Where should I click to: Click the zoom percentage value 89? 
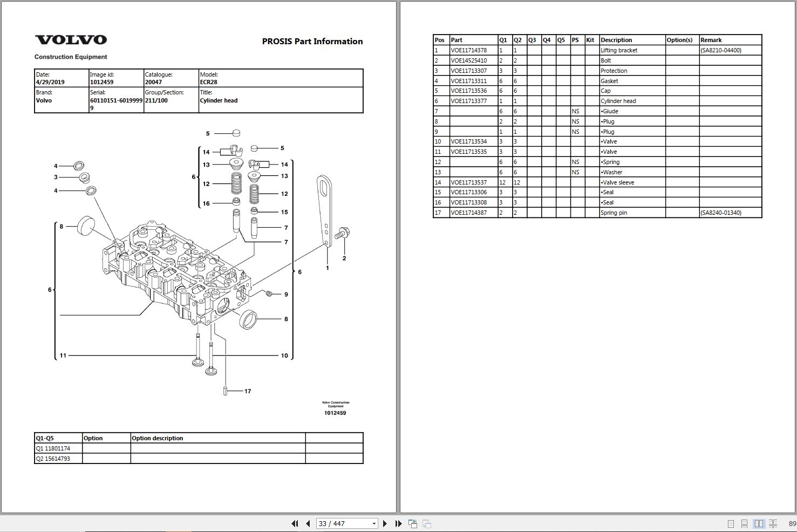[792, 523]
